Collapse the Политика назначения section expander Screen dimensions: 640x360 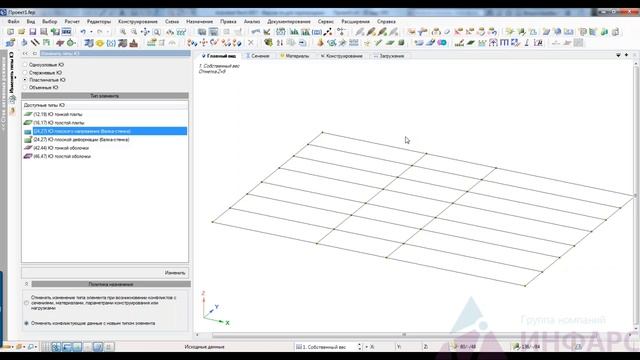[x=27, y=284]
